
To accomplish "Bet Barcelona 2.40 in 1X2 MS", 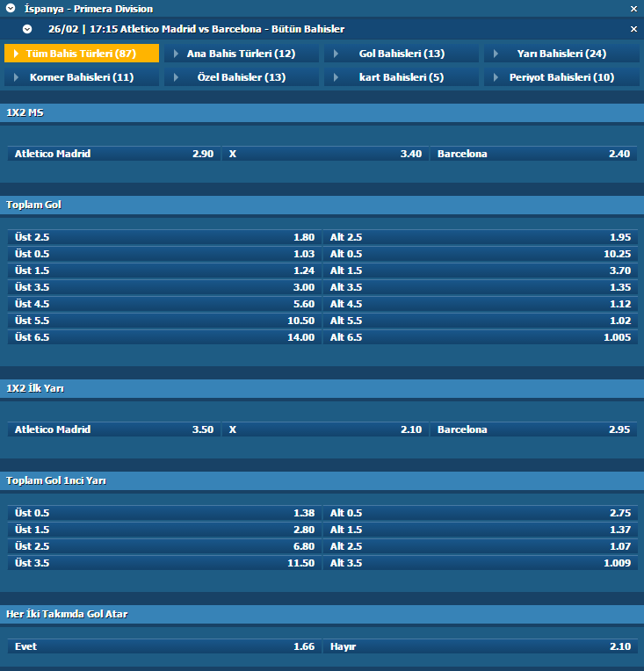I will 533,154.
